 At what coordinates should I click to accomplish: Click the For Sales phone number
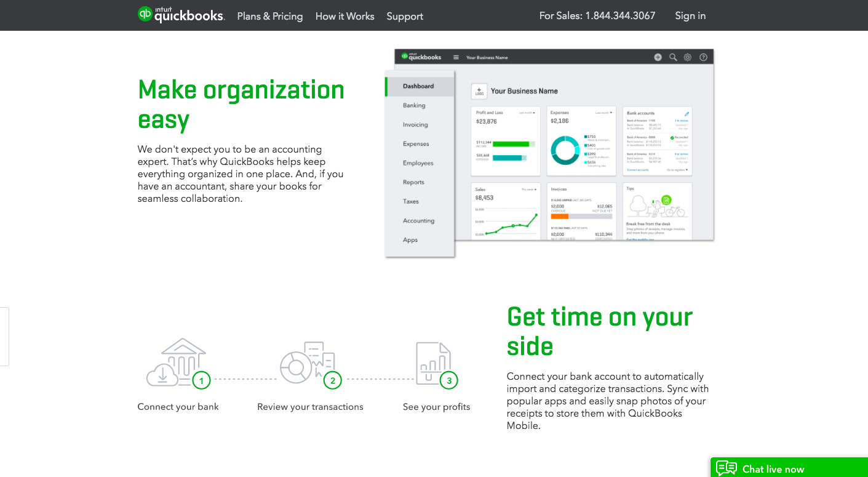point(597,15)
